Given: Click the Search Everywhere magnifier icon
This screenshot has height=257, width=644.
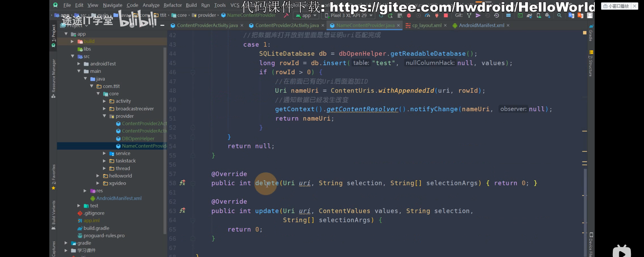Looking at the screenshot, I should pos(559,16).
